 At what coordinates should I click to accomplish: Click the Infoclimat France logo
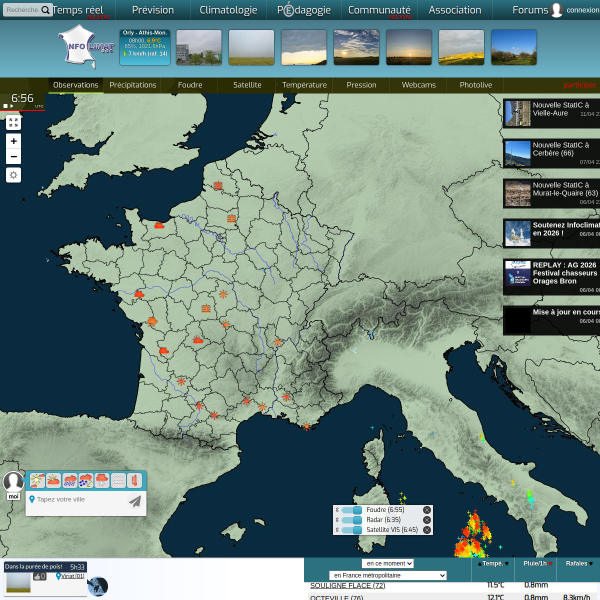coord(86,47)
